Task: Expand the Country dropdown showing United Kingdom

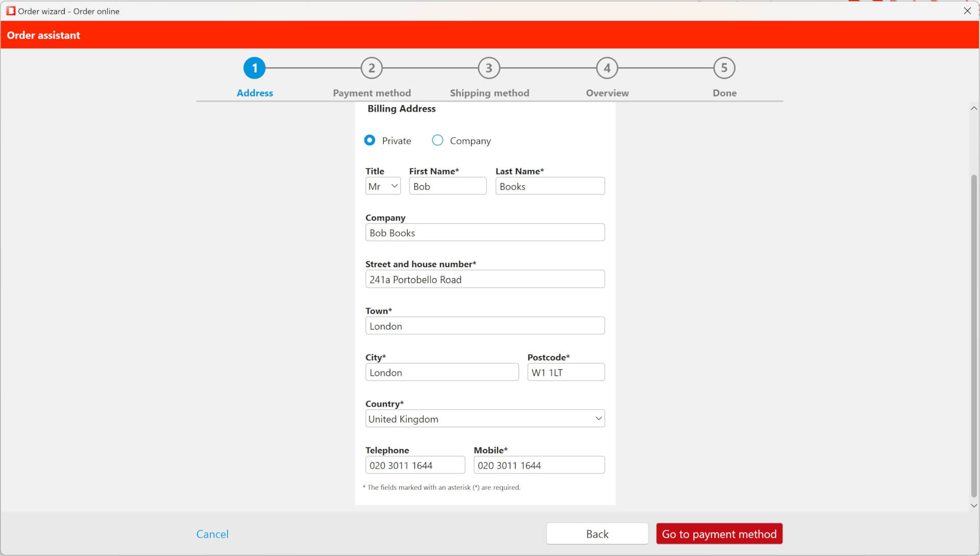Action: click(485, 419)
